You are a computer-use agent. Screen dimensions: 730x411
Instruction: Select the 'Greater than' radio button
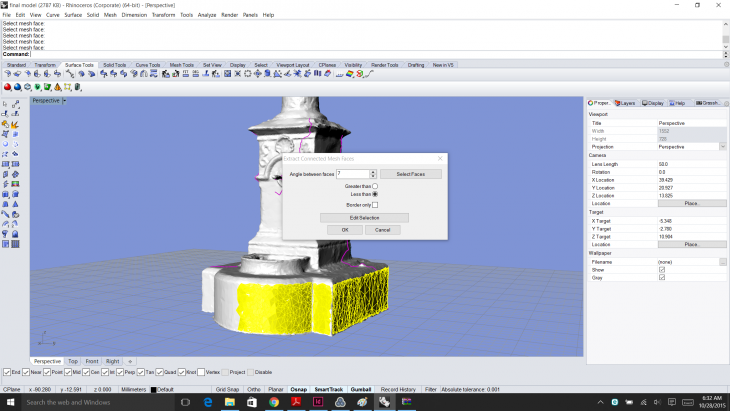[375, 185]
